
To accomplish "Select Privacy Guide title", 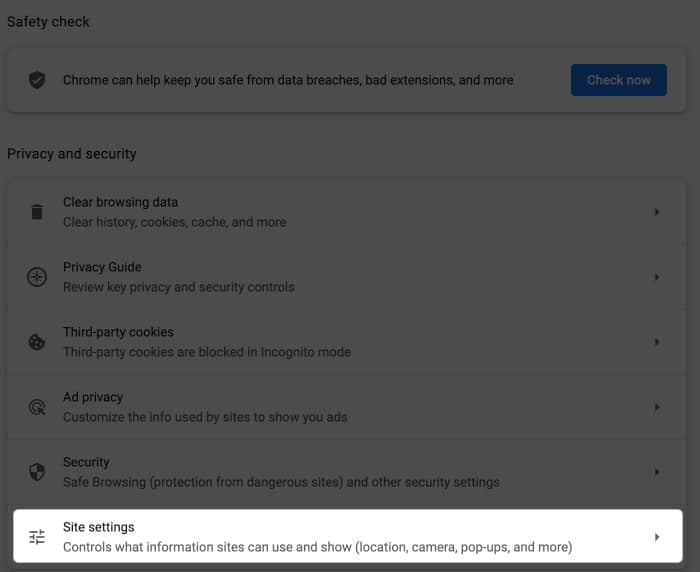I will (x=102, y=267).
